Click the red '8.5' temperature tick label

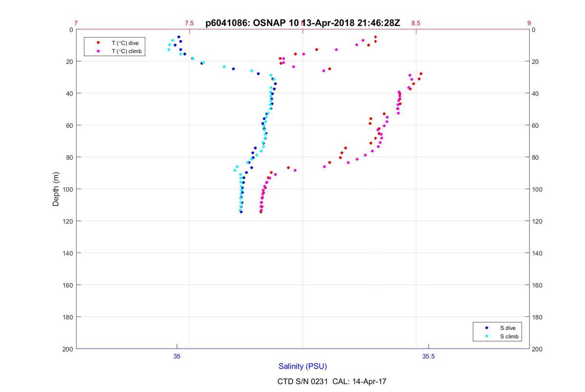416,23
